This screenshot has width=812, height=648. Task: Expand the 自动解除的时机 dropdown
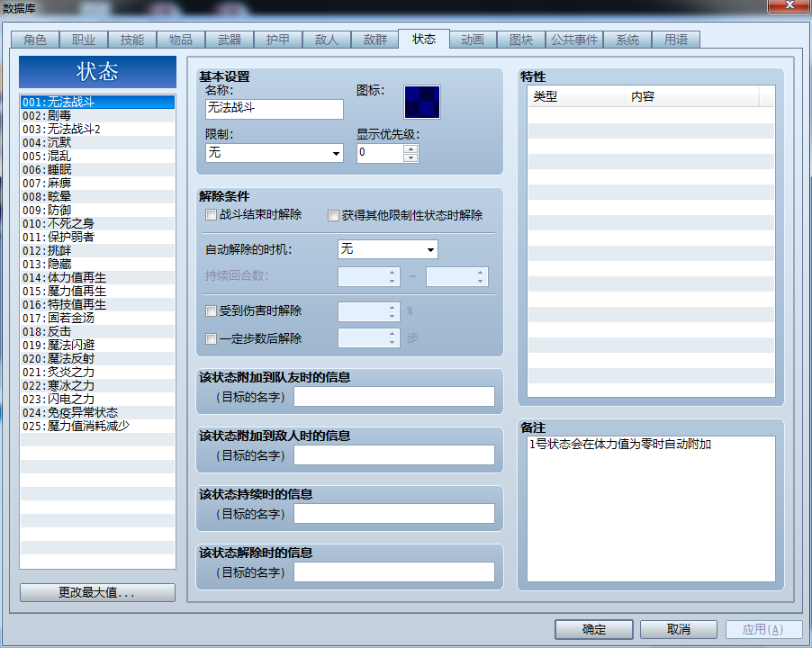[x=387, y=249]
